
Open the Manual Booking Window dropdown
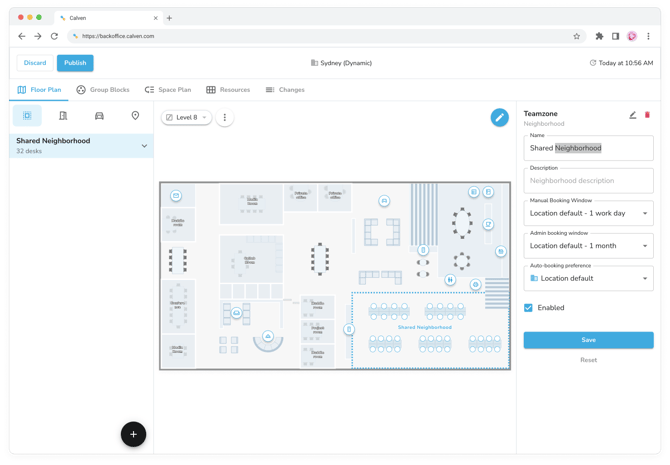pos(588,213)
